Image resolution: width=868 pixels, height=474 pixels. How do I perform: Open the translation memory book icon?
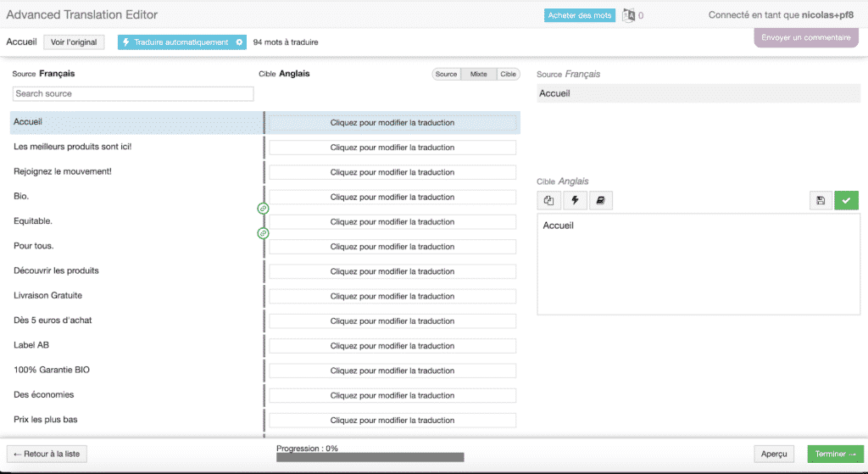tap(599, 201)
